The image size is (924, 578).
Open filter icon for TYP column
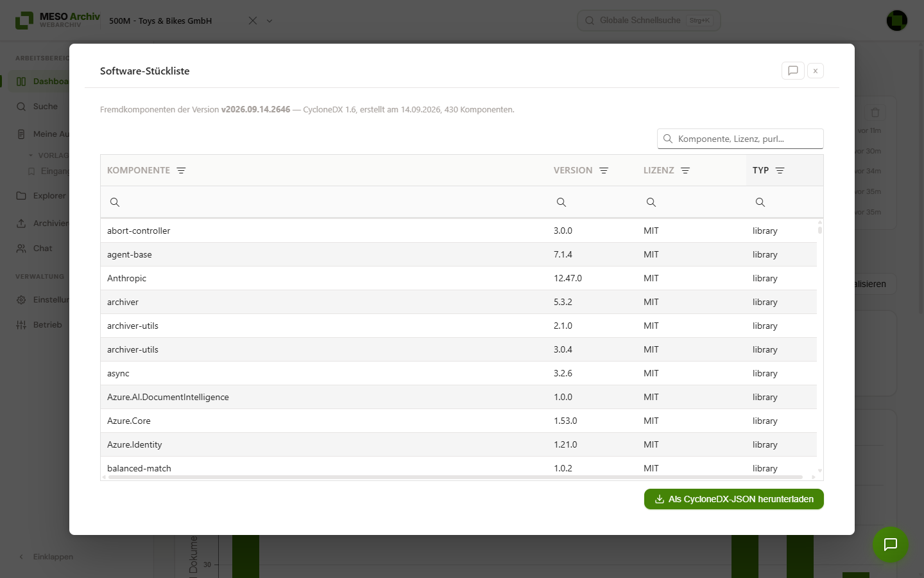tap(780, 170)
